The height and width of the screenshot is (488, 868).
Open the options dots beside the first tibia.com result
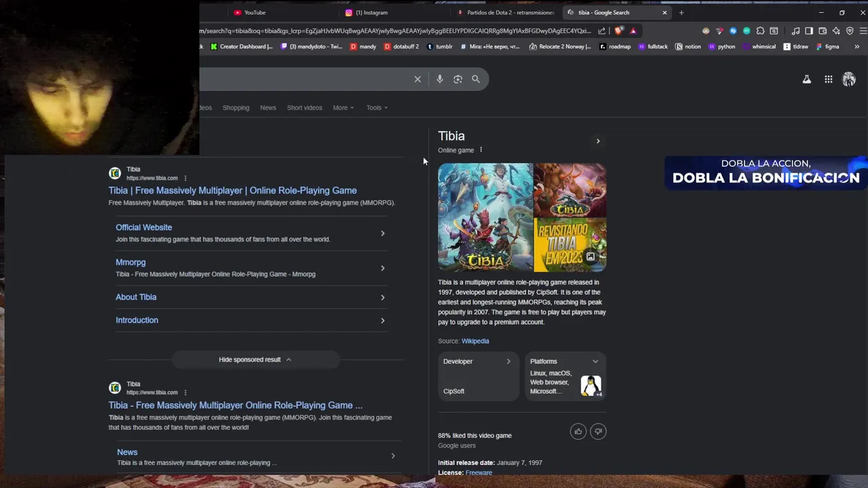185,178
